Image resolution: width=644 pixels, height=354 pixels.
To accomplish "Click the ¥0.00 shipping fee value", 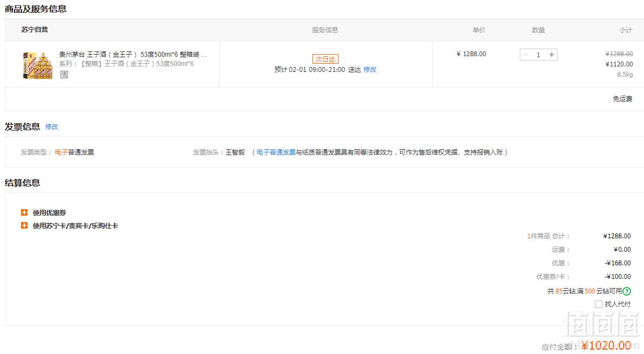I will (622, 250).
